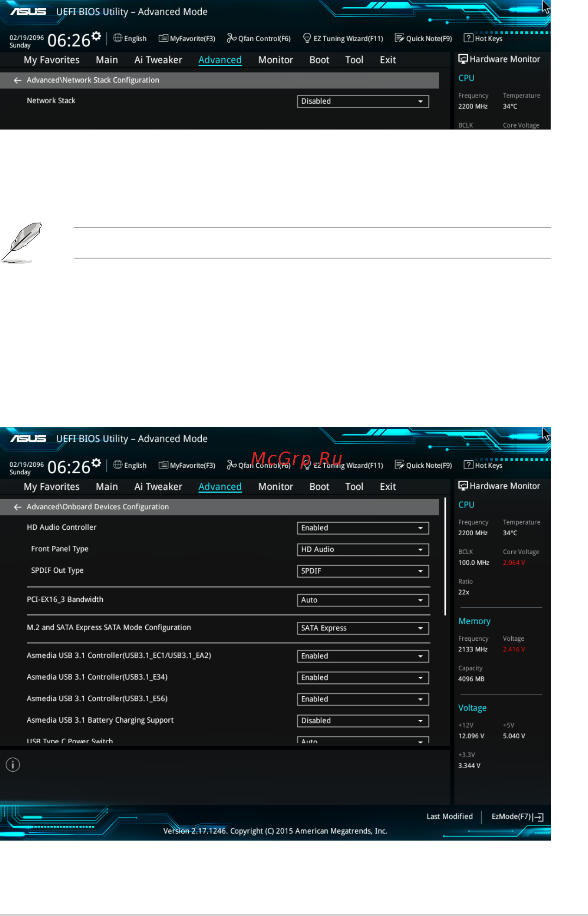Open Asmedia USB3.1_E34 controller dropdown
The height and width of the screenshot is (916, 588).
pos(363,678)
